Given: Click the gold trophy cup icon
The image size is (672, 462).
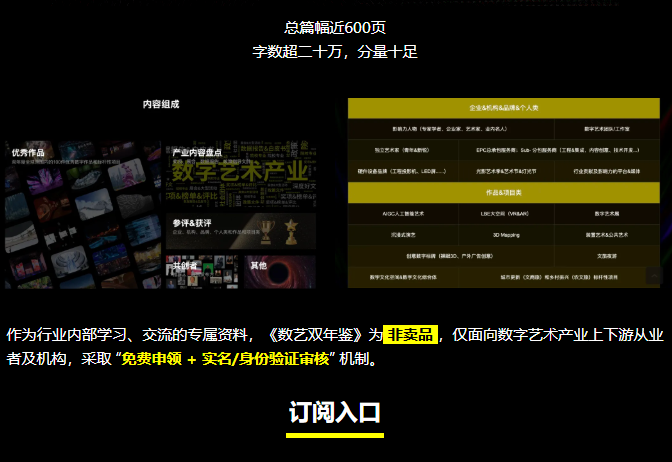Looking at the screenshot, I should pyautogui.click(x=265, y=228).
